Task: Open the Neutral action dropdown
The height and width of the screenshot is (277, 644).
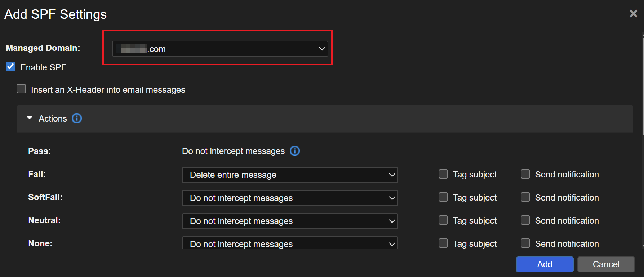Action: [290, 221]
